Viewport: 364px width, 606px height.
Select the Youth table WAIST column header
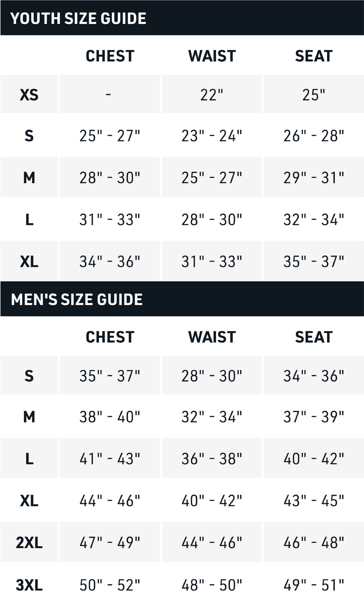pyautogui.click(x=212, y=56)
